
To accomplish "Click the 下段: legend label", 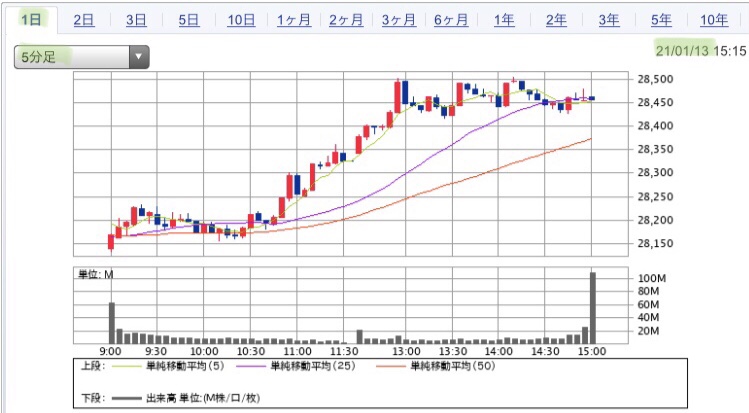I will pos(92,398).
